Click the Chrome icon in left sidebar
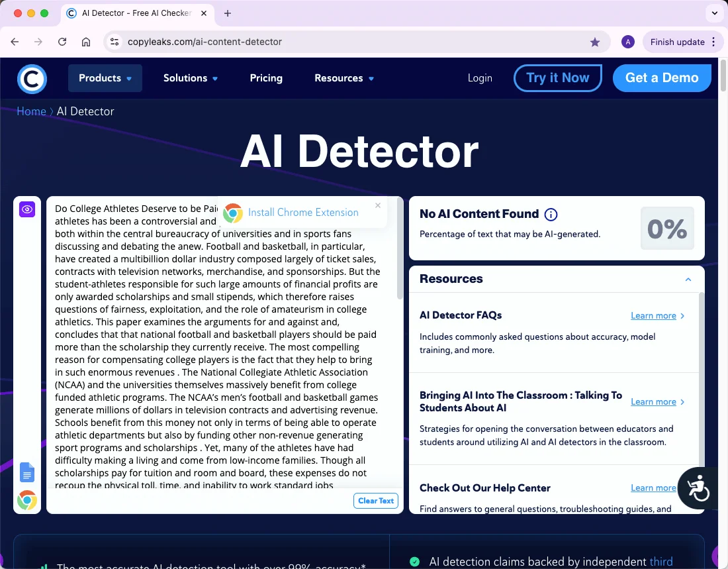This screenshot has height=569, width=728. tap(27, 500)
